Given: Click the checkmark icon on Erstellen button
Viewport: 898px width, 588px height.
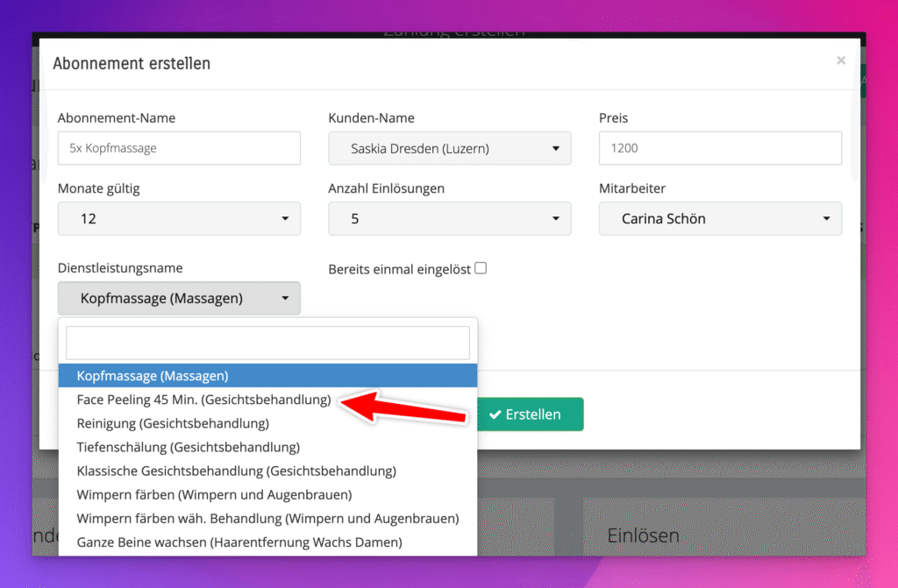Looking at the screenshot, I should 495,414.
